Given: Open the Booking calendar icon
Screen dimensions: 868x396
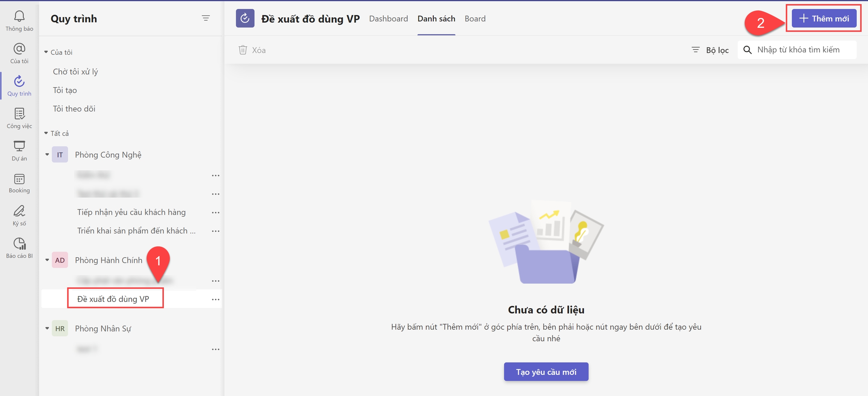Looking at the screenshot, I should (19, 183).
